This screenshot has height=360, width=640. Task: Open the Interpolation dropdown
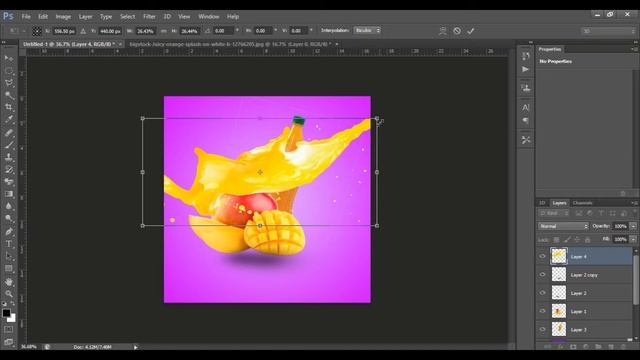[x=367, y=31]
